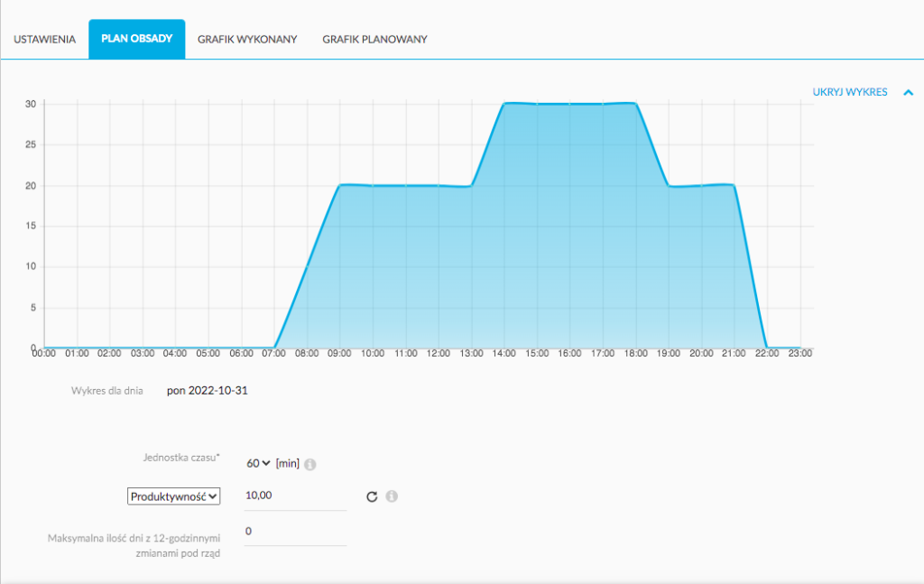Click the chart line point at 22:00

tap(767, 347)
